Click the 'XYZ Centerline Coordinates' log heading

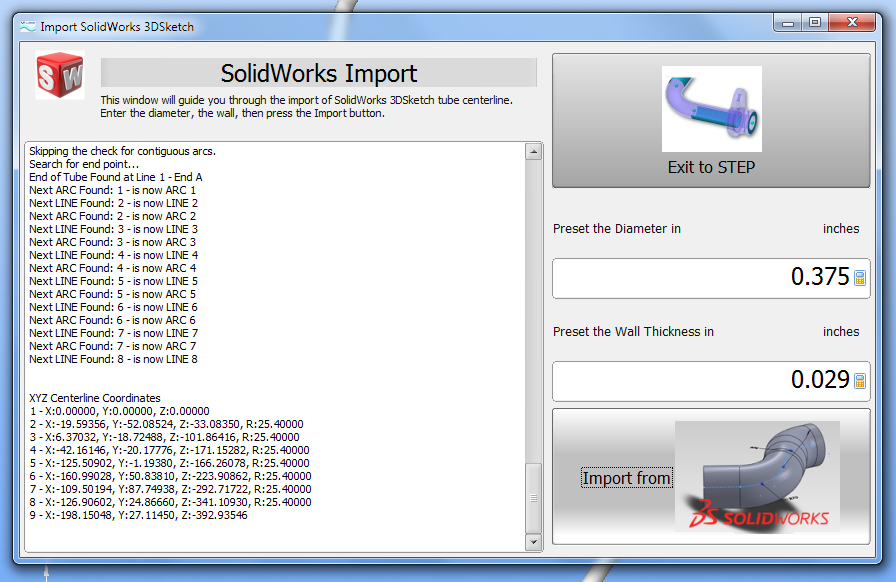coord(95,398)
